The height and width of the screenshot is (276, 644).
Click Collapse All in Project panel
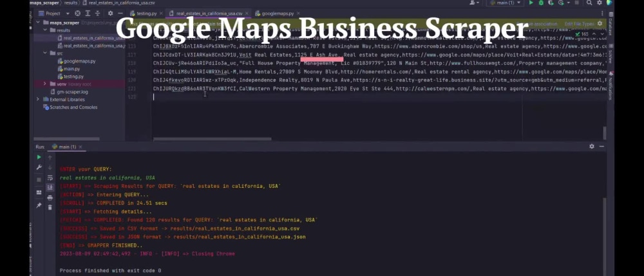point(97,14)
